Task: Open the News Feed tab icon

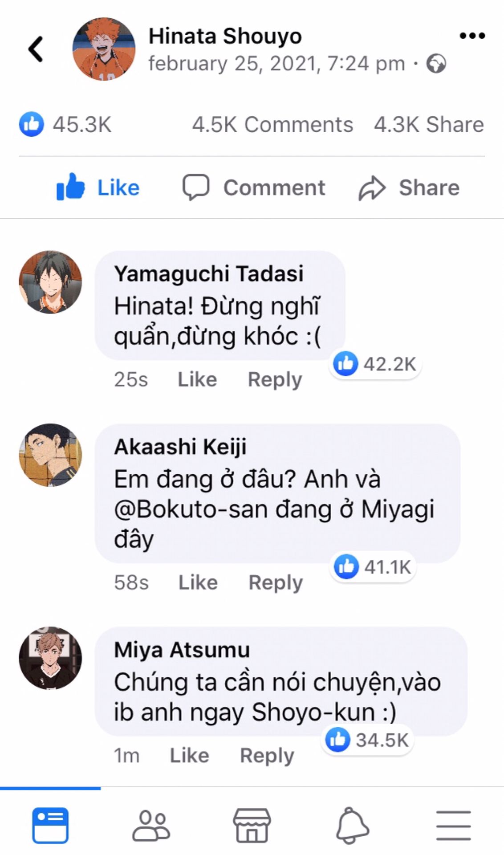Action: tap(50, 825)
